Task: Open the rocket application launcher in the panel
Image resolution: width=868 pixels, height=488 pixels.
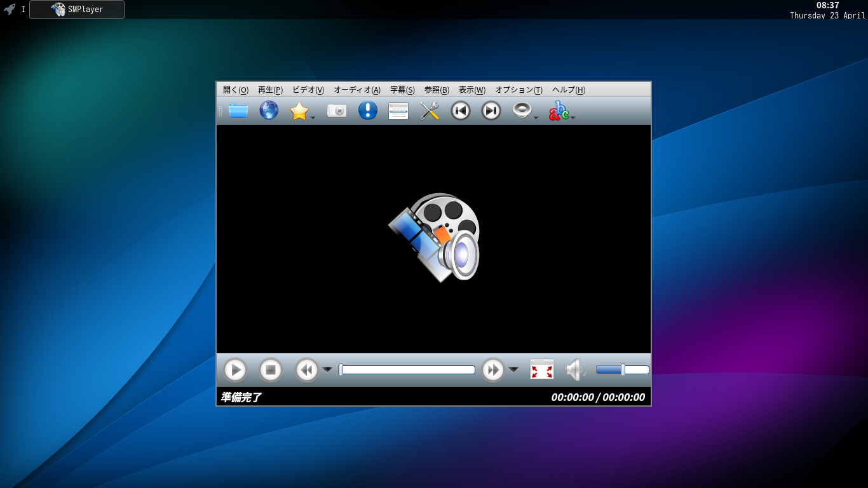Action: [x=10, y=9]
